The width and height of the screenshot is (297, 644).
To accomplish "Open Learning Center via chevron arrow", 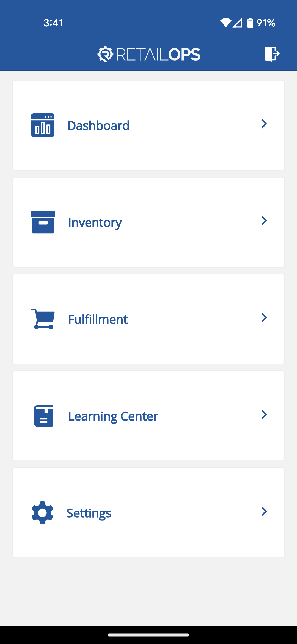I will click(x=264, y=414).
